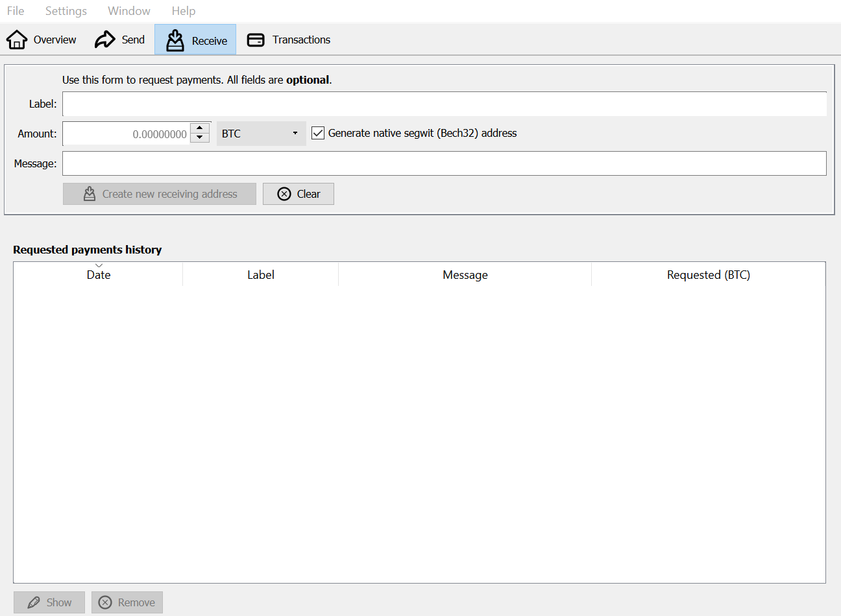Click the Show button label
This screenshot has height=616, width=841.
pos(59,602)
